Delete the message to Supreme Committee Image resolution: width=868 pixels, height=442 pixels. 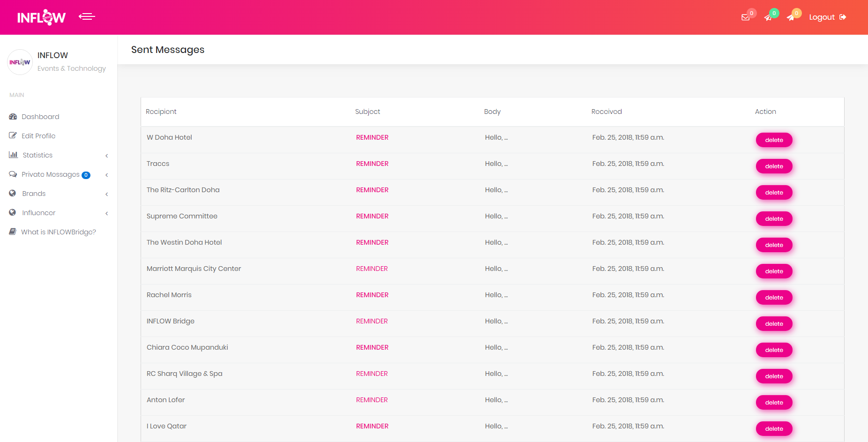(x=774, y=219)
